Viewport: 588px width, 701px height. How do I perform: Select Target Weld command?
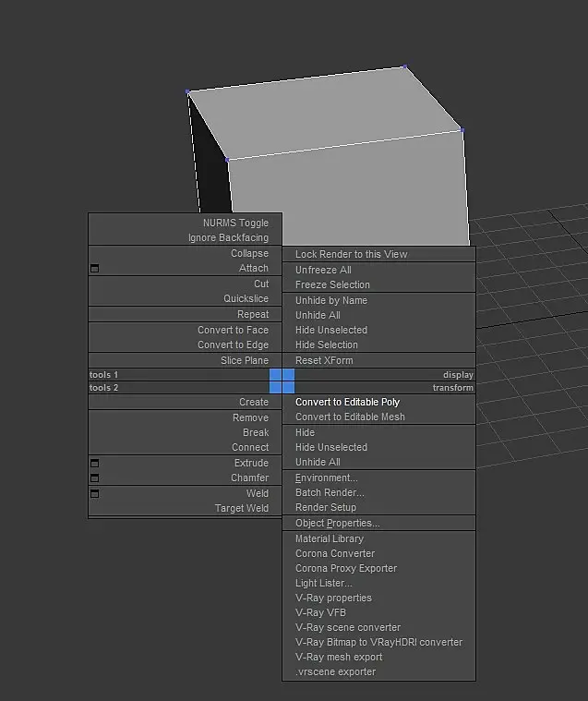click(x=242, y=508)
